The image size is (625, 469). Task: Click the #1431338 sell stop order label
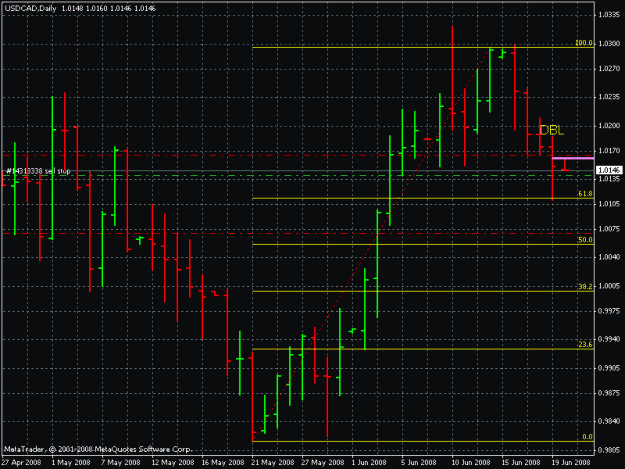(38, 171)
